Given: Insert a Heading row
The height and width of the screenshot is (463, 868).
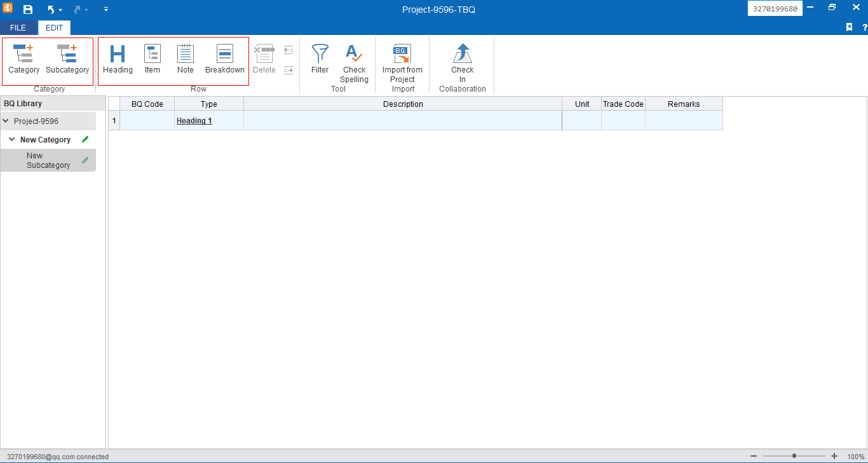Looking at the screenshot, I should tap(118, 59).
